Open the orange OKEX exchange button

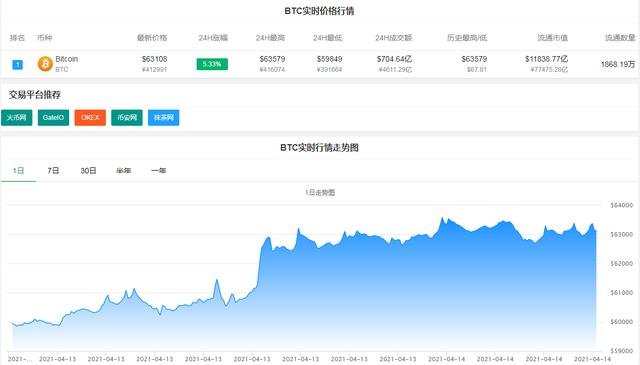(x=90, y=118)
